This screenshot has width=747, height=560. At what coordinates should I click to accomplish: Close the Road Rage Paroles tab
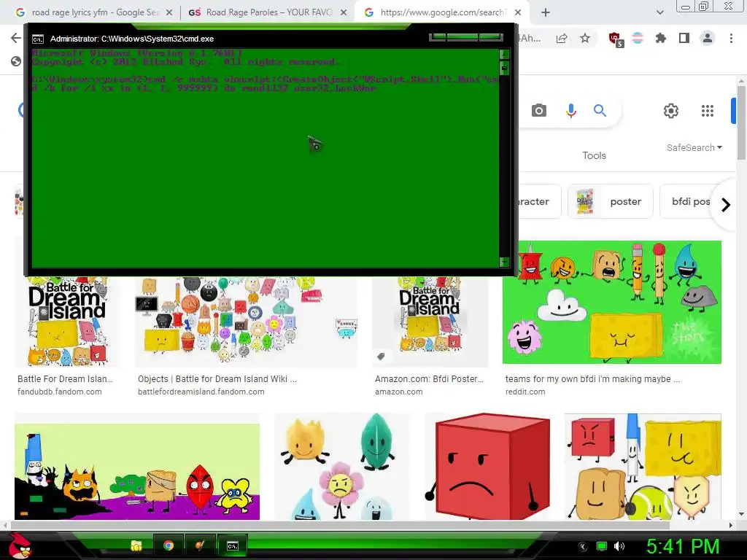click(344, 13)
